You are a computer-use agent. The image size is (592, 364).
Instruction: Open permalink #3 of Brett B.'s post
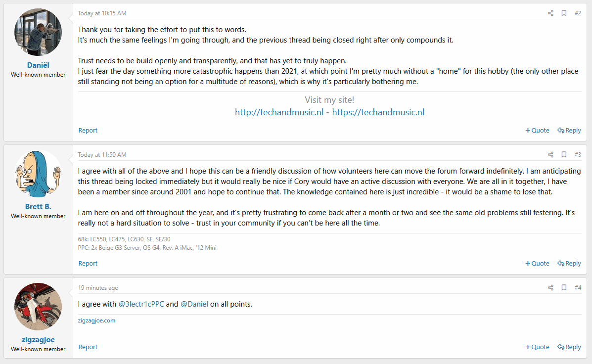click(578, 154)
